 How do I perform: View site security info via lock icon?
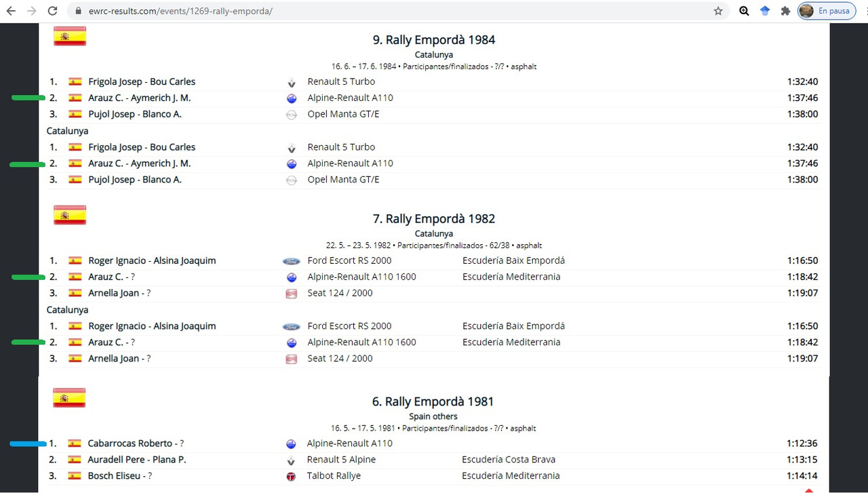click(x=78, y=12)
